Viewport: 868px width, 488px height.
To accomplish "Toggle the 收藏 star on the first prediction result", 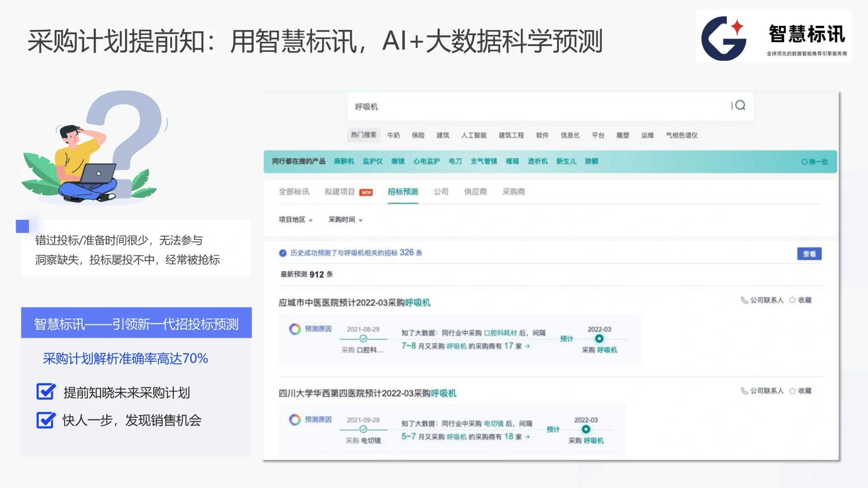I will [x=792, y=300].
